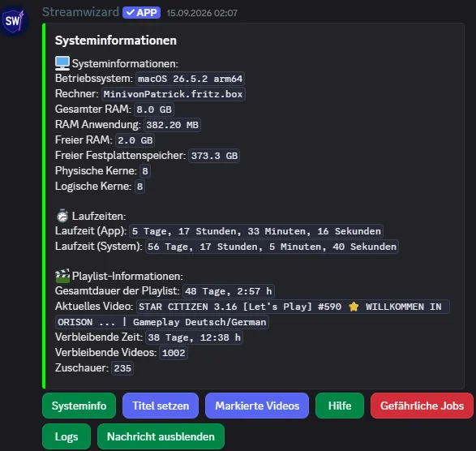476x451 pixels.
Task: View the Logs
Action: tap(66, 436)
